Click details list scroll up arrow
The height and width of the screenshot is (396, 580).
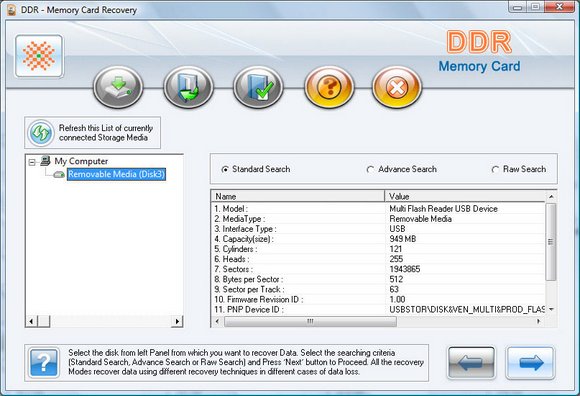(x=551, y=196)
